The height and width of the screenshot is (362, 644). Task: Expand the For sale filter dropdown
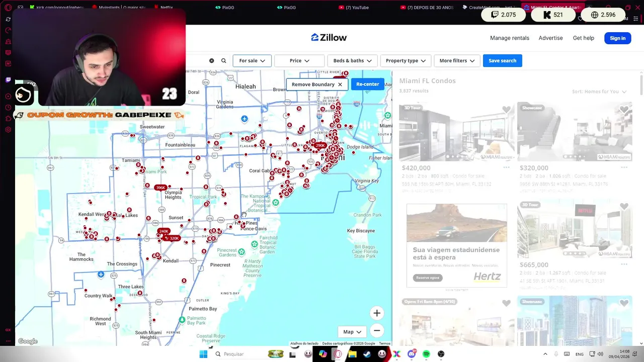(x=252, y=61)
